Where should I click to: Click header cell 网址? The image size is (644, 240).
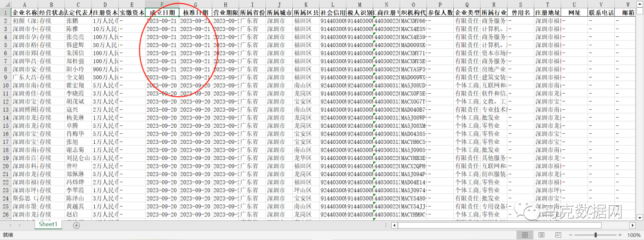pyautogui.click(x=574, y=13)
